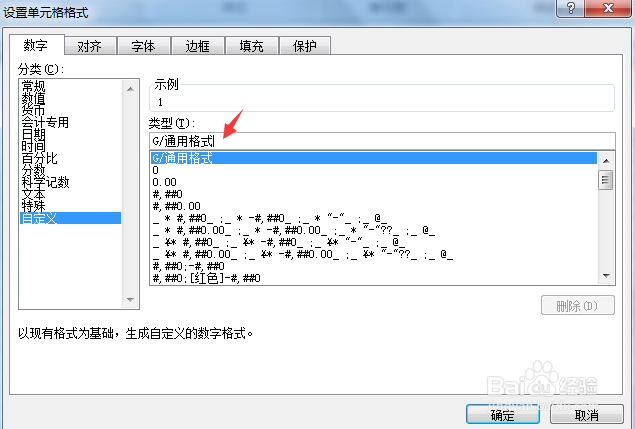Viewport: 635px width, 429px height.
Task: Click format type list scroll up arrow
Action: click(606, 161)
